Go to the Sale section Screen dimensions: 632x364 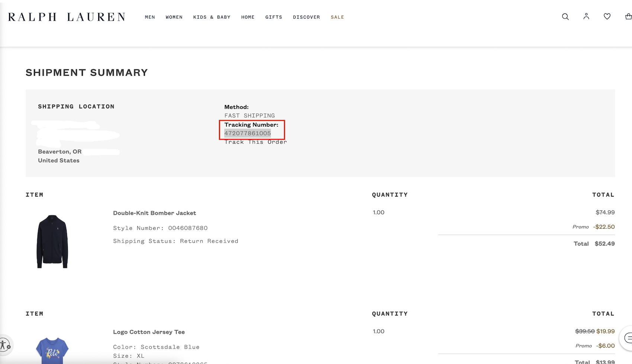[x=337, y=17]
